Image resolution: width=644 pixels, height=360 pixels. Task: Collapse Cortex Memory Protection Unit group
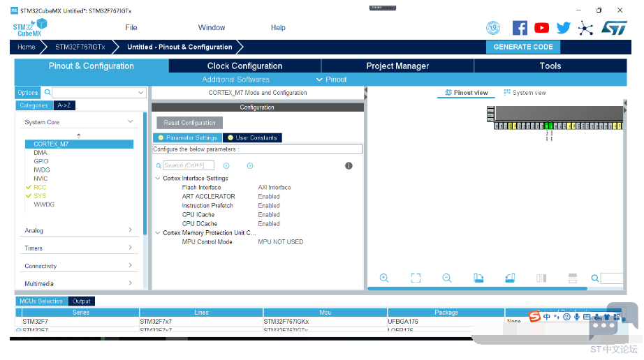158,232
